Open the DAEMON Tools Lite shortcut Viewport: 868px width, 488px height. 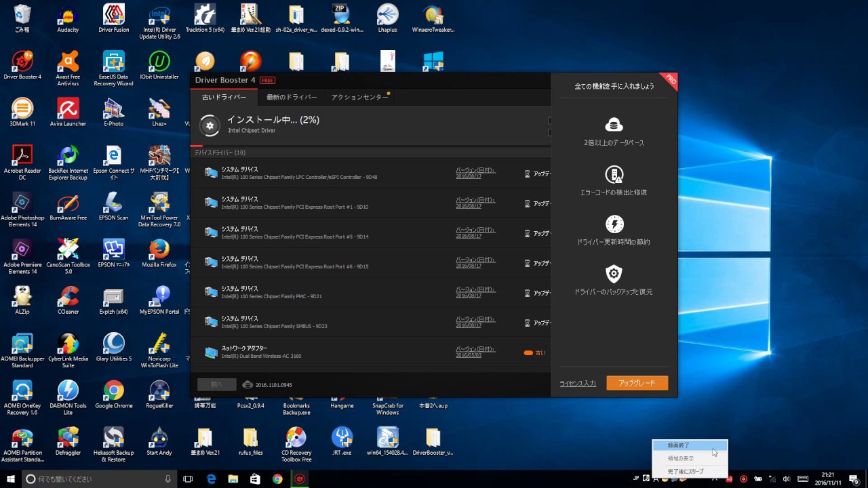tap(68, 398)
